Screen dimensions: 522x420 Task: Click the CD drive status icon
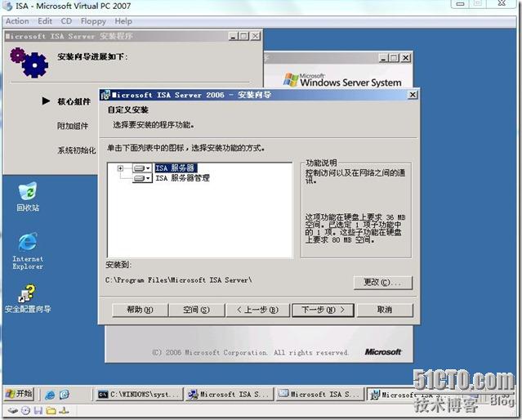point(25,411)
